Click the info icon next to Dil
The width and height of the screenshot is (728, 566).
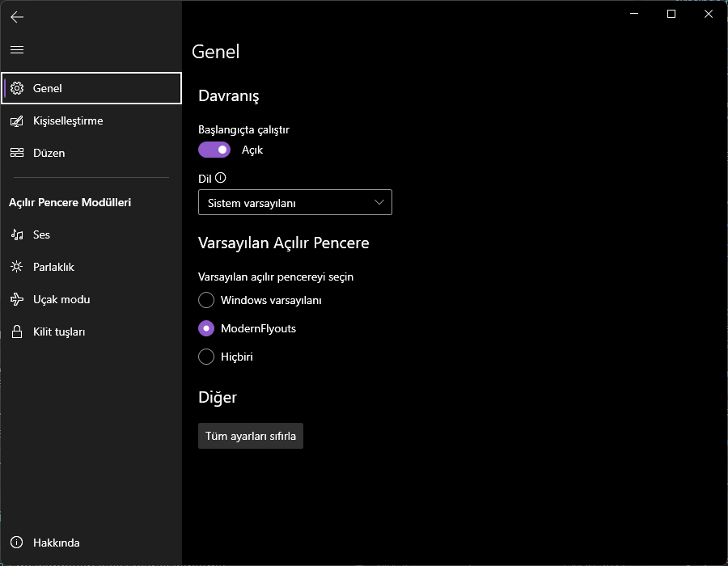(220, 178)
